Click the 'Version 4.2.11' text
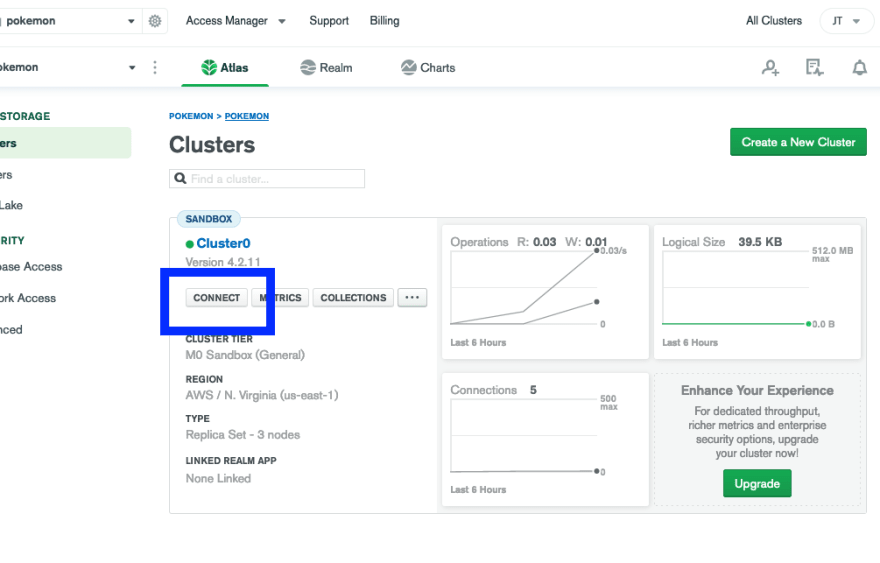The image size is (880, 563). click(x=223, y=262)
